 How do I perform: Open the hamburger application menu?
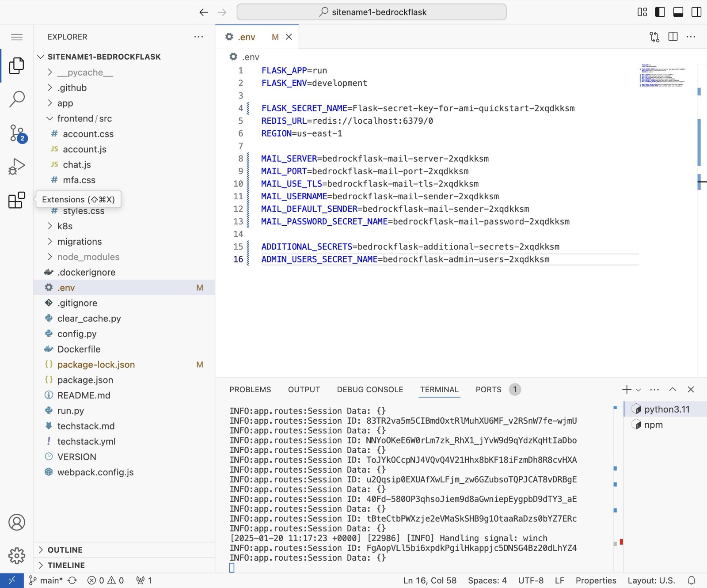17,37
